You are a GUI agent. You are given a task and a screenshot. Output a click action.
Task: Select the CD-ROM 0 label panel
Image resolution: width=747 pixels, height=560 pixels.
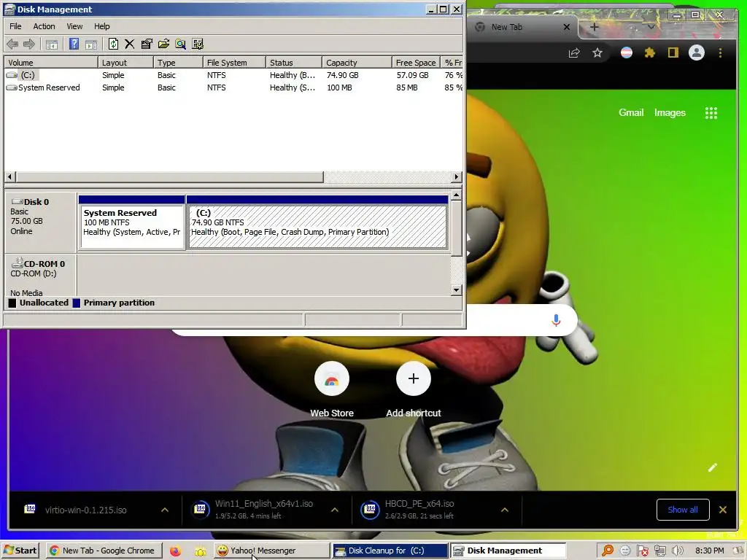(x=41, y=276)
